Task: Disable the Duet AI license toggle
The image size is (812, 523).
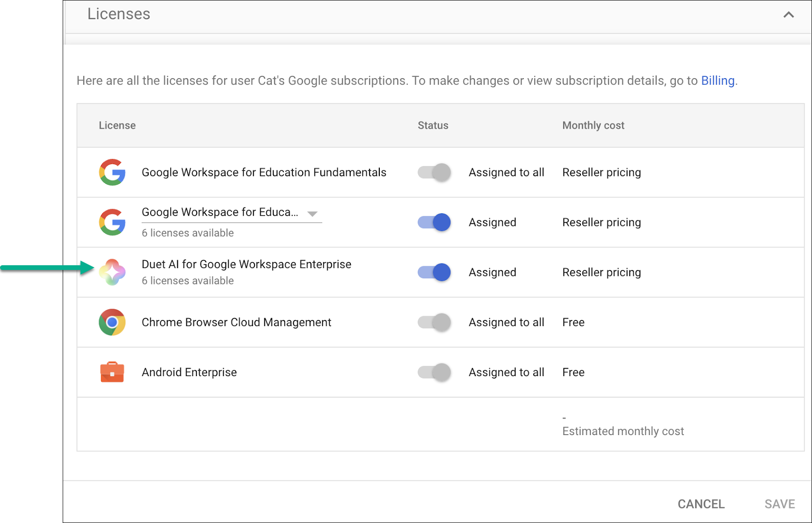Action: tap(434, 272)
